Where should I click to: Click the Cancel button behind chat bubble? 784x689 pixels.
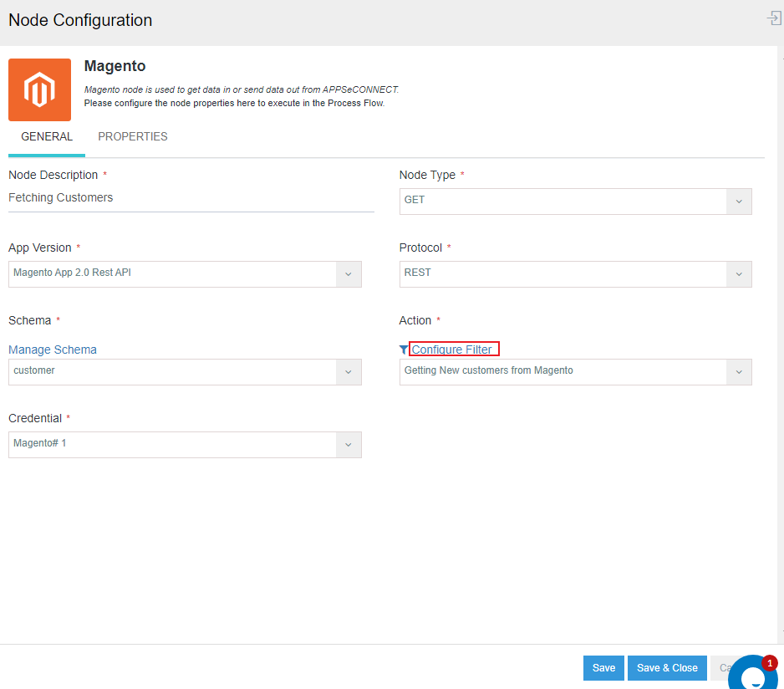coord(720,667)
